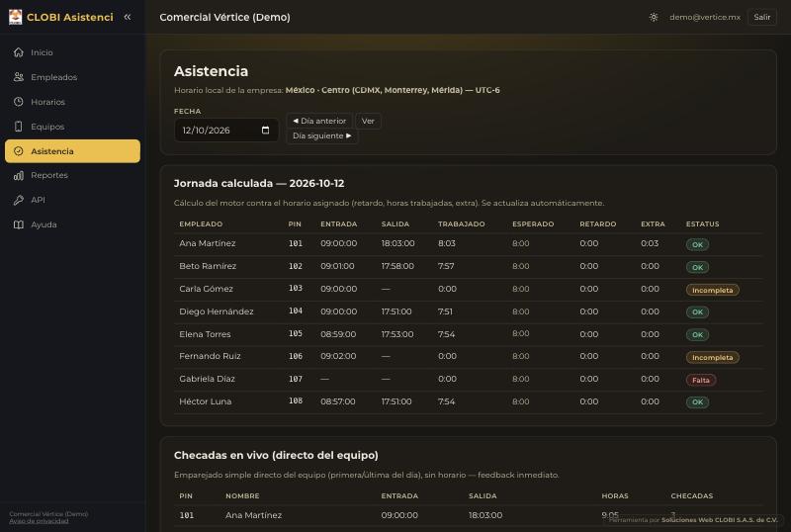
Task: Collapse the sidebar with the double-chevron icon
Action: pyautogui.click(x=128, y=17)
